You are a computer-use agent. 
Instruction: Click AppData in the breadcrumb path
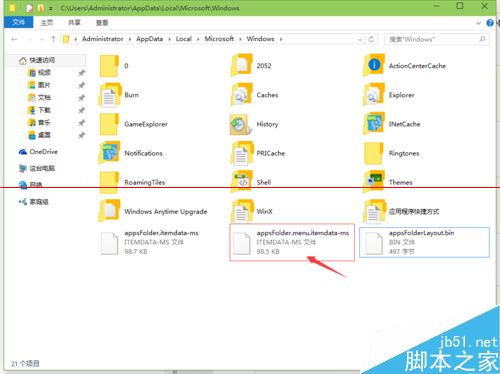(x=149, y=39)
